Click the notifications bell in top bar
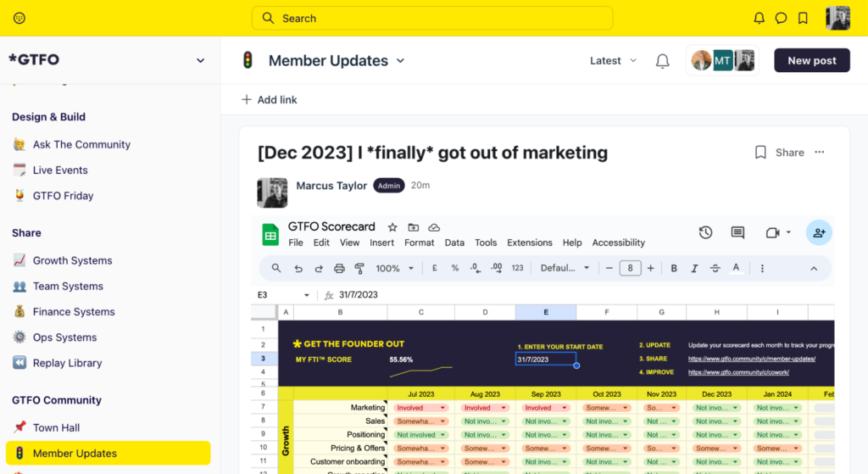The width and height of the screenshot is (868, 474). point(759,18)
